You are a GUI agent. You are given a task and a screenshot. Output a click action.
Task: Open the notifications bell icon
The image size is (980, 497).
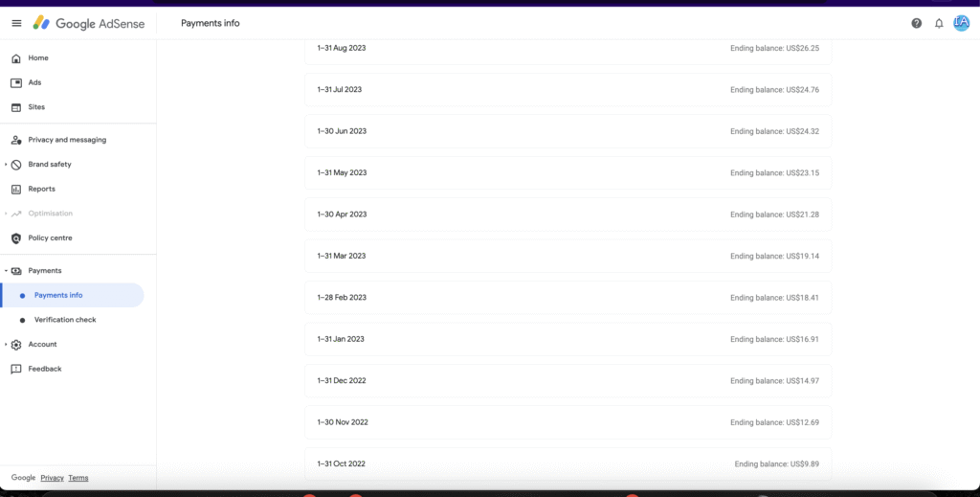pos(939,23)
